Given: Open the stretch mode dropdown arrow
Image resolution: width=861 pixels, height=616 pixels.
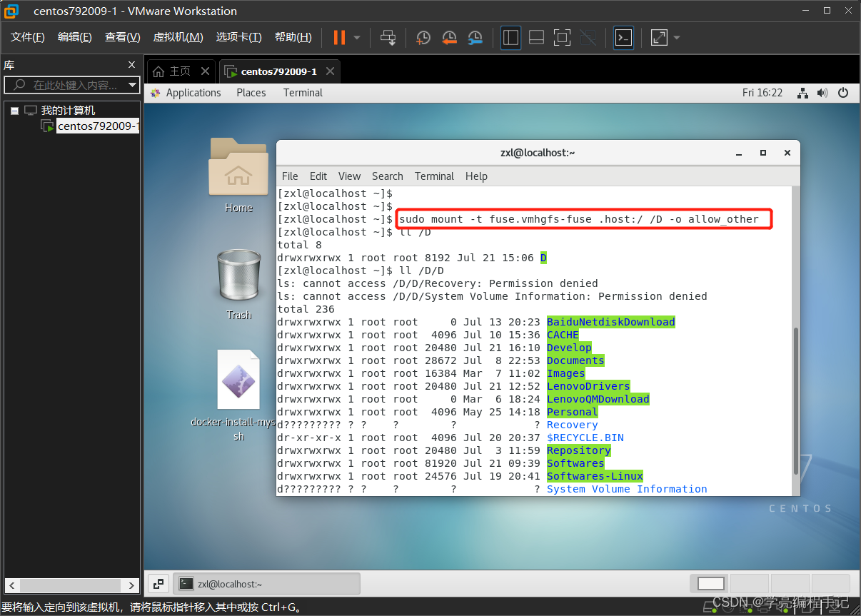Looking at the screenshot, I should (676, 37).
